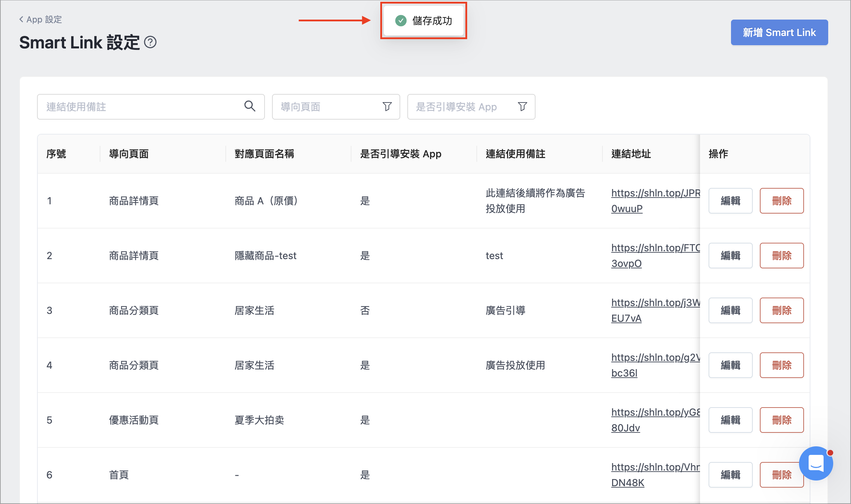851x504 pixels.
Task: Click the 是否引導安裝 App column header
Action: point(401,154)
